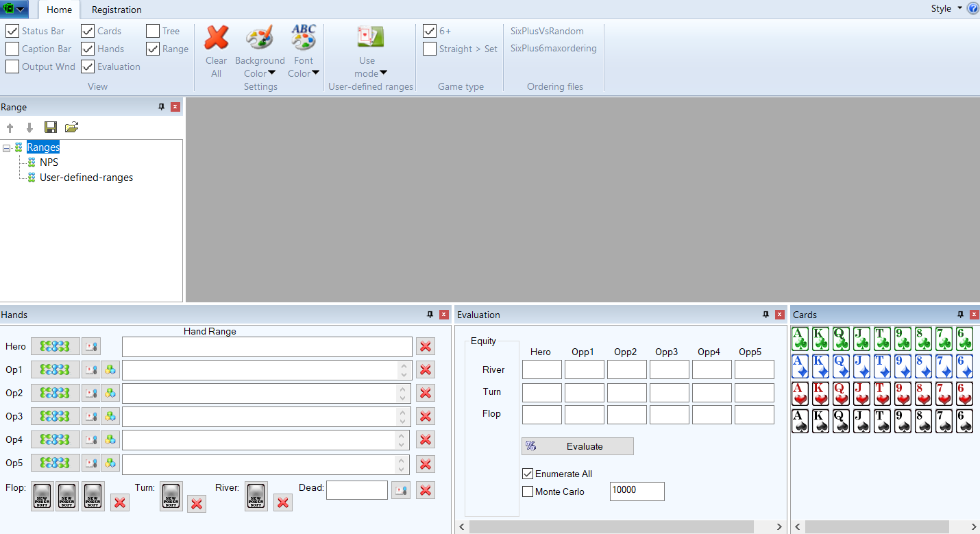Click the Clear All red X icon
Screen dimensions: 980x534
217,38
